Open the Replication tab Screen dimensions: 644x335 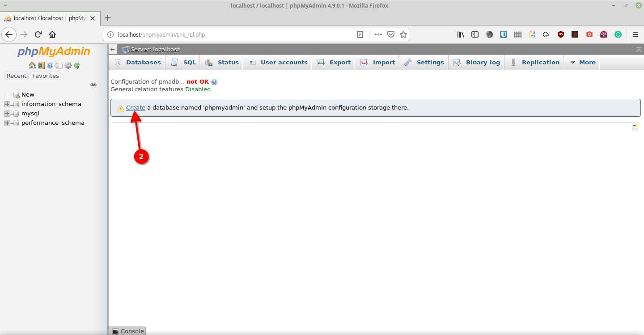click(534, 63)
